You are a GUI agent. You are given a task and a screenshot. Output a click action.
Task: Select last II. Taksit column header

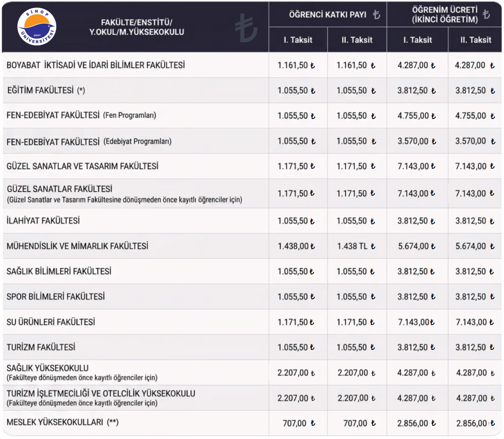[475, 40]
